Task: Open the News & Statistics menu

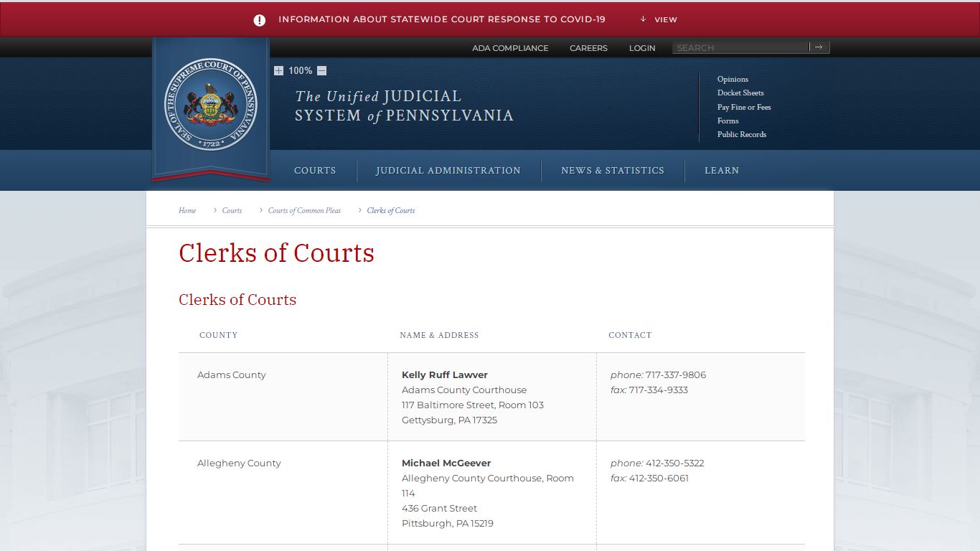Action: (x=613, y=171)
